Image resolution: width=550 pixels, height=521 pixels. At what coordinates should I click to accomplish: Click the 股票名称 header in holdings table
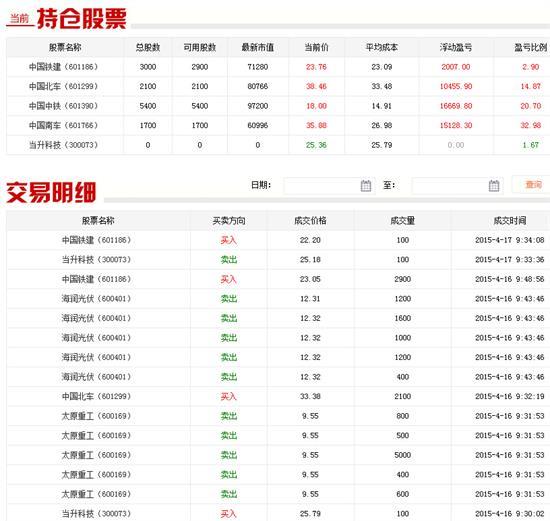[65, 47]
